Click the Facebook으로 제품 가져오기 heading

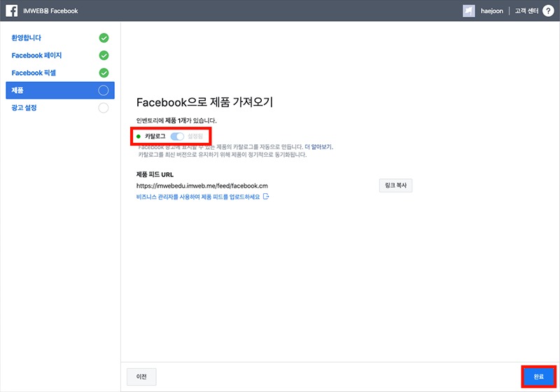coord(204,102)
